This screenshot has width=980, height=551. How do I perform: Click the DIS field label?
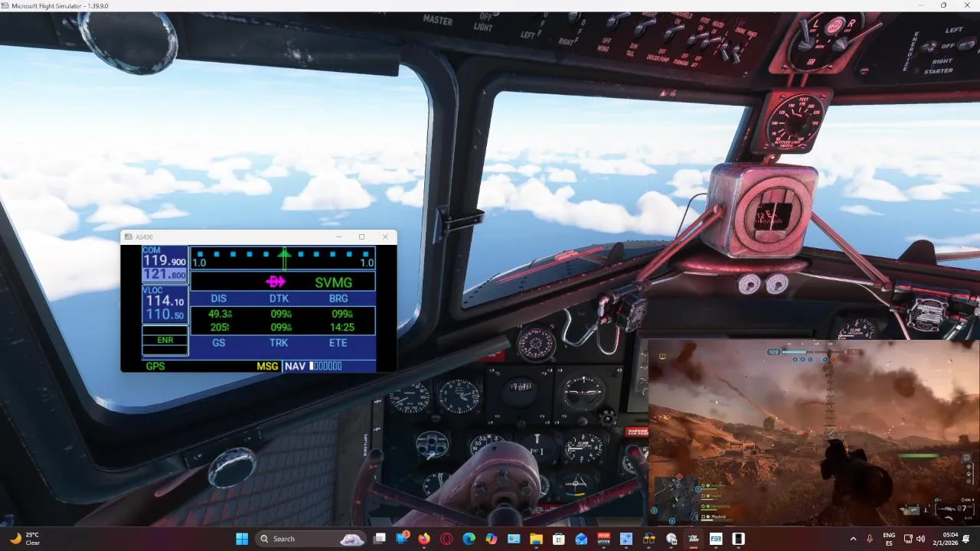tap(219, 298)
